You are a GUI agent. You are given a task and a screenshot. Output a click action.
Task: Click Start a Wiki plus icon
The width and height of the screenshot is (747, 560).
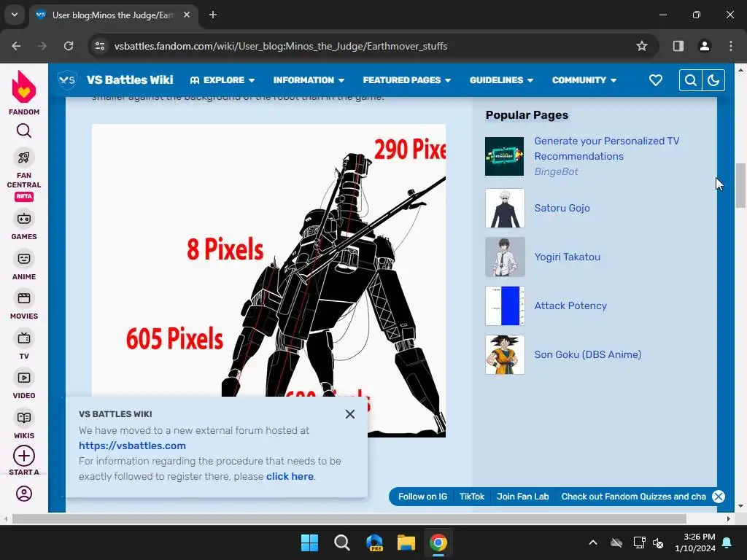point(24,456)
